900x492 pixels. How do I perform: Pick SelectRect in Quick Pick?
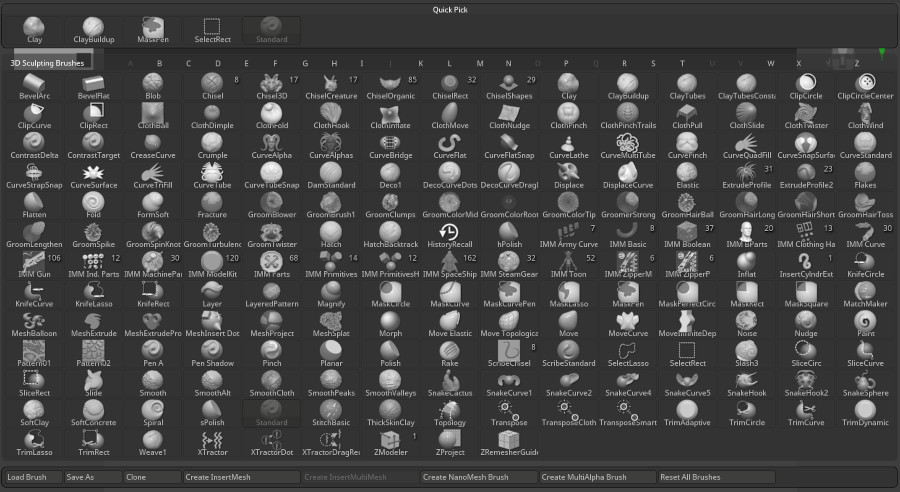pos(212,30)
